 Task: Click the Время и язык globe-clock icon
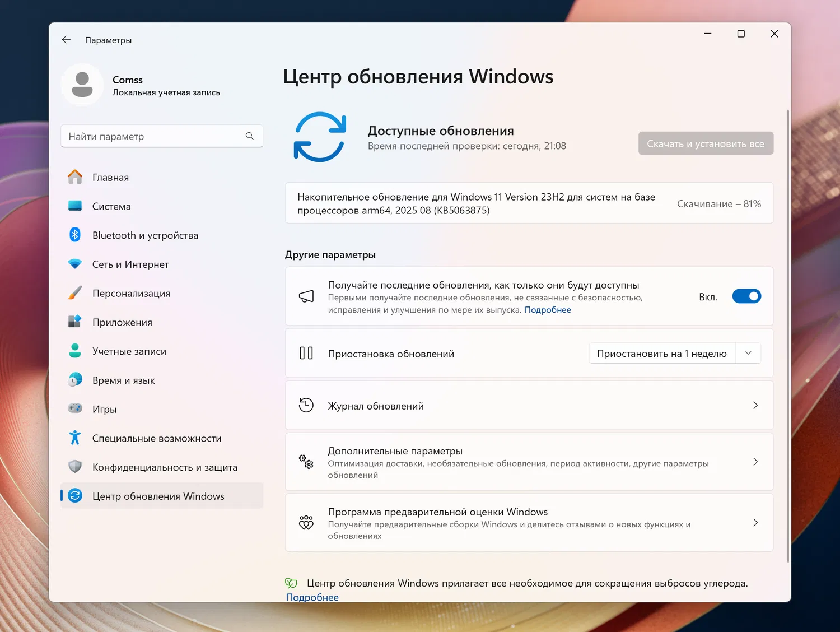(x=75, y=380)
